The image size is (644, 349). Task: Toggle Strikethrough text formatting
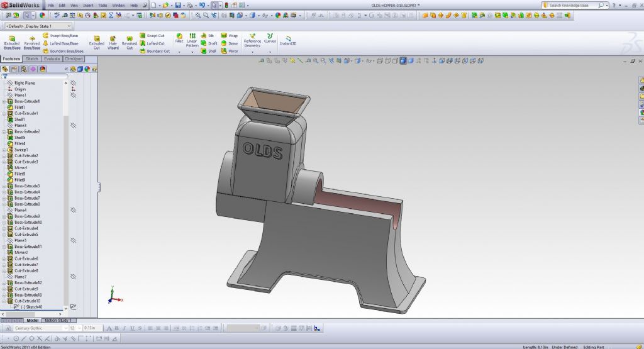pos(140,328)
